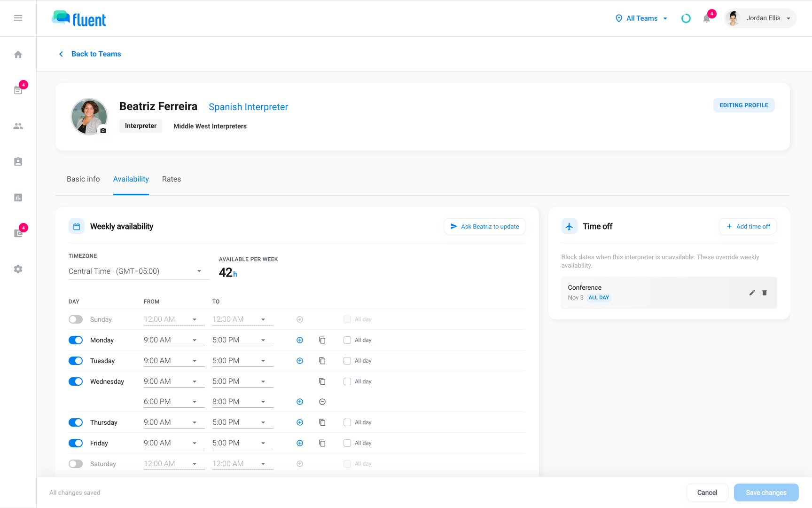
Task: Open the Jordan Ellis account menu
Action: pyautogui.click(x=760, y=18)
